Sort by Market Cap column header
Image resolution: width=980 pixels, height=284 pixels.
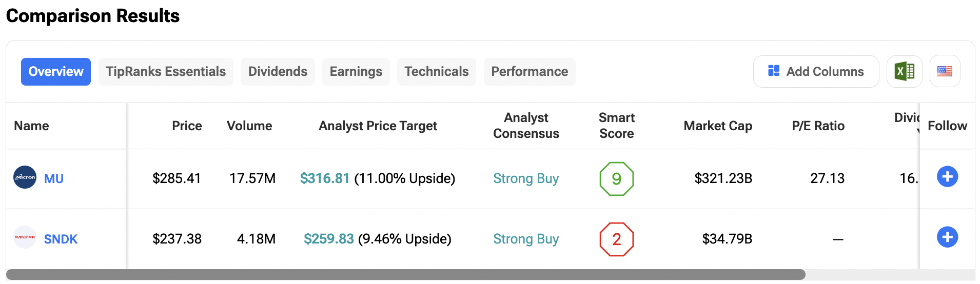[717, 126]
